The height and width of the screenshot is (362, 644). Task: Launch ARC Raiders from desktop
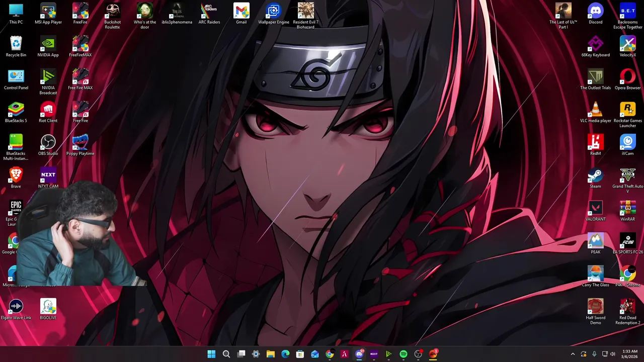pos(209,14)
